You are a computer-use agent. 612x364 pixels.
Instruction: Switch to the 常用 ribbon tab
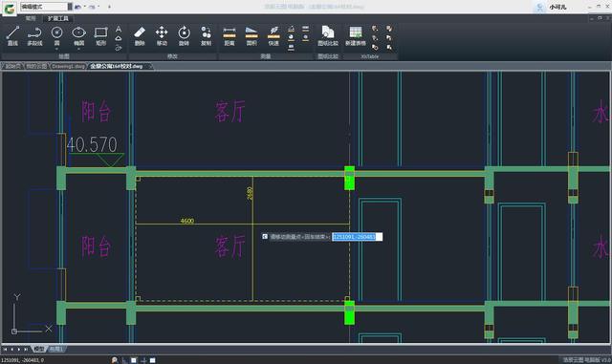[31, 18]
